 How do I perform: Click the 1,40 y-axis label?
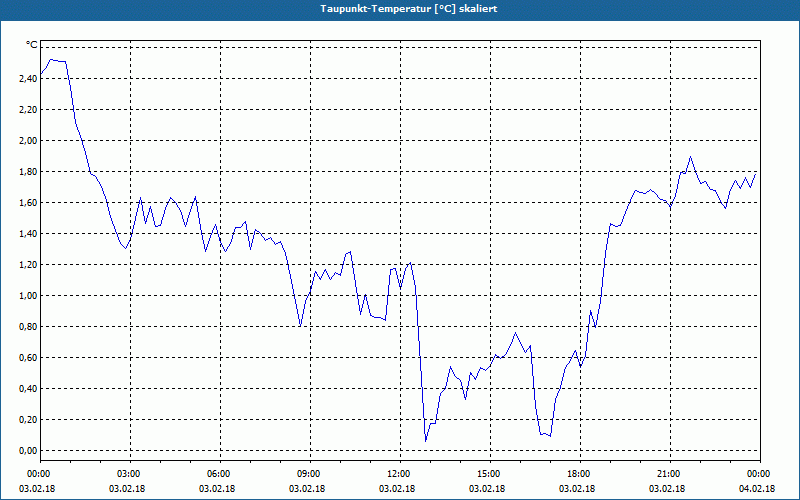tap(28, 234)
